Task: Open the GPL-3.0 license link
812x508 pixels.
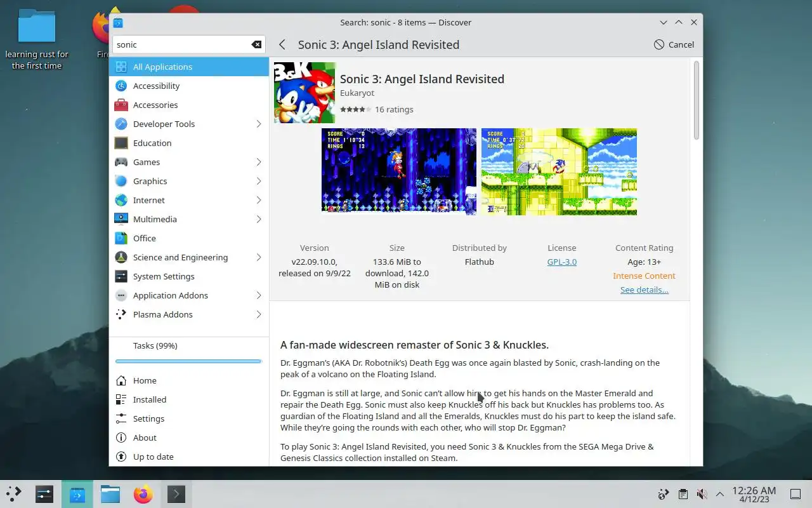Action: 561,262
